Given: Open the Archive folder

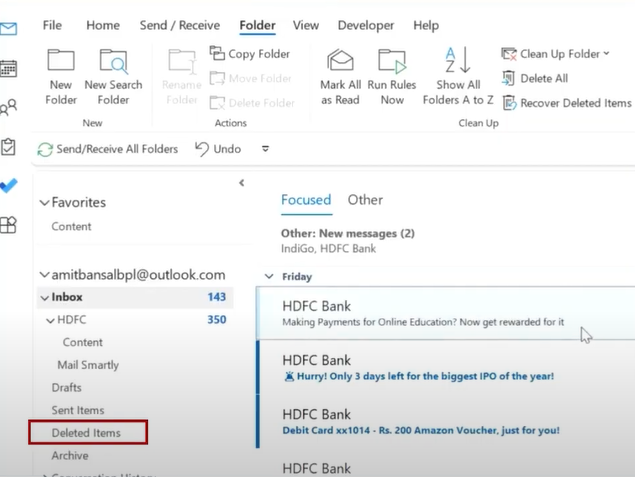Looking at the screenshot, I should click(70, 456).
